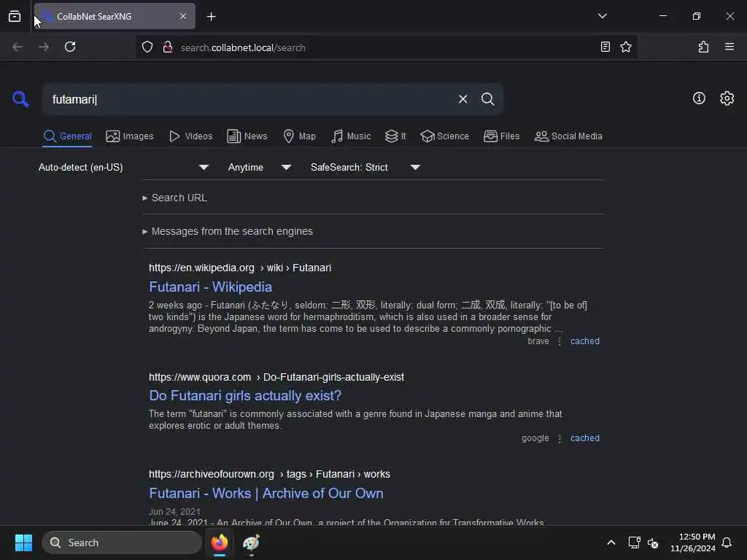Viewport: 747px width, 560px height.
Task: Open Firefox View icon
Action: click(x=15, y=16)
